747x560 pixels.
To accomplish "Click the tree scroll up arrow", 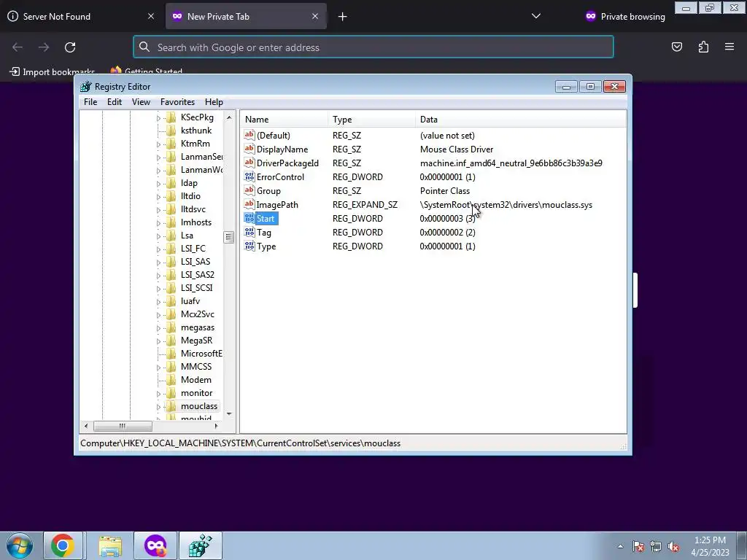I will point(228,117).
